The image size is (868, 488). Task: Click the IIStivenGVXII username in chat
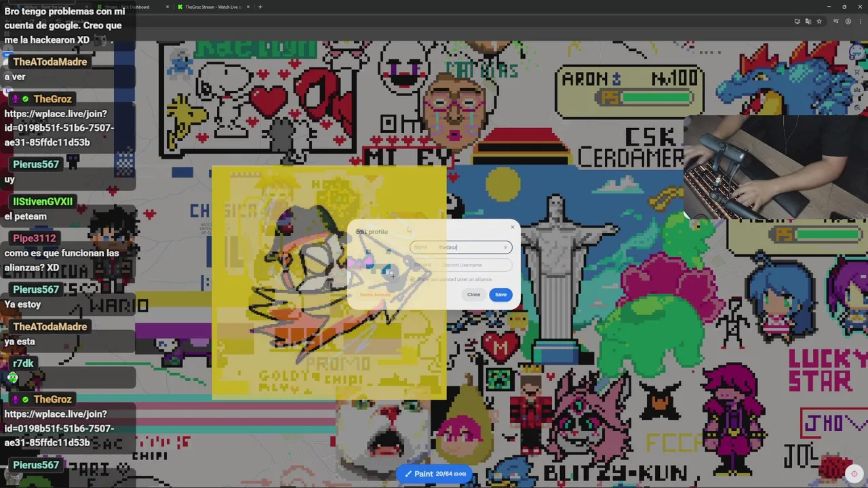43,201
